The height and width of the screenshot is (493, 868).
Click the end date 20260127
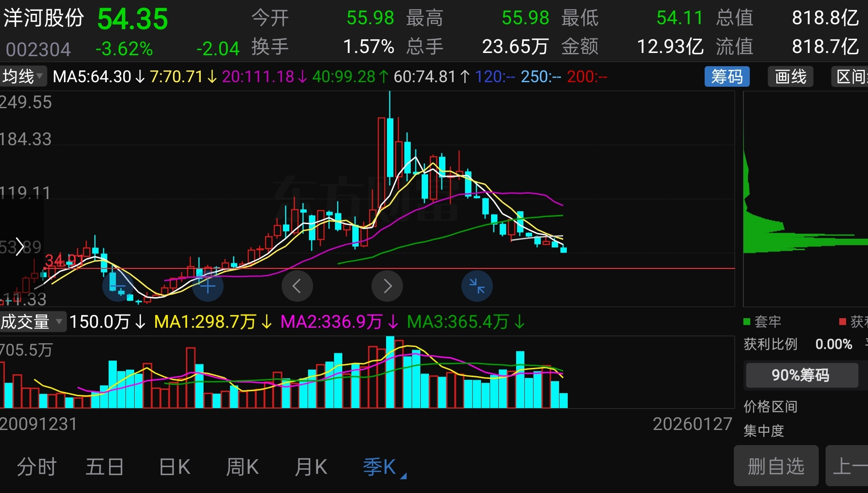[692, 424]
